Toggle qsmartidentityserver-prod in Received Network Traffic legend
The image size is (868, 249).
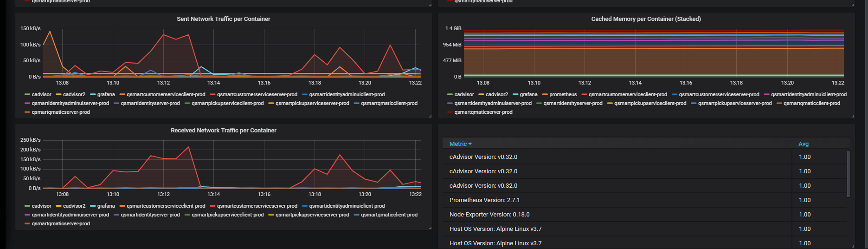point(150,215)
